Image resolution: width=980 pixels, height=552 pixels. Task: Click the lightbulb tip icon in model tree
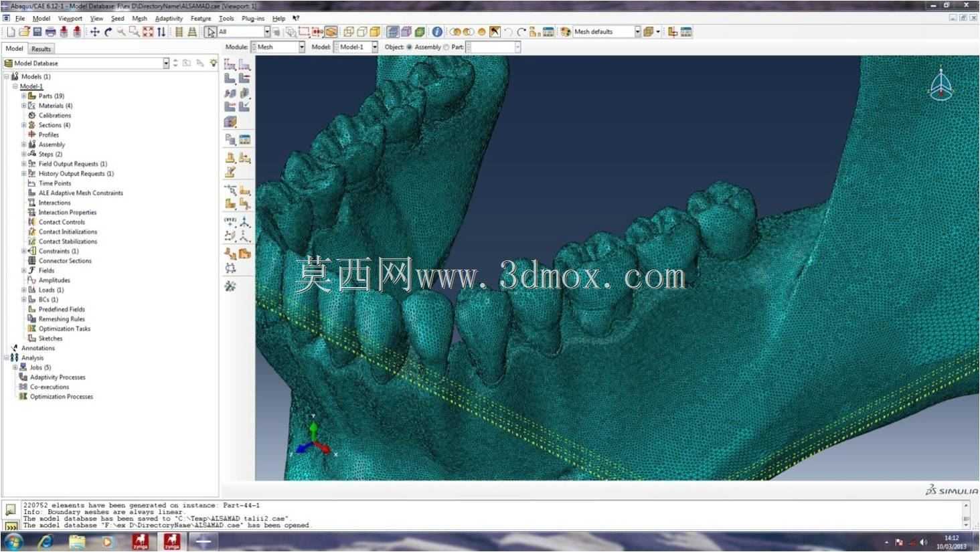pyautogui.click(x=213, y=63)
